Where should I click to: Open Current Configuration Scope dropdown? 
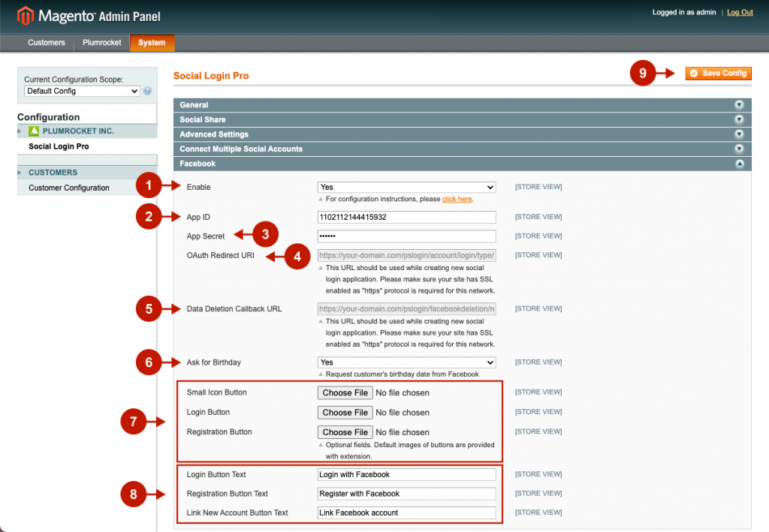tap(82, 92)
